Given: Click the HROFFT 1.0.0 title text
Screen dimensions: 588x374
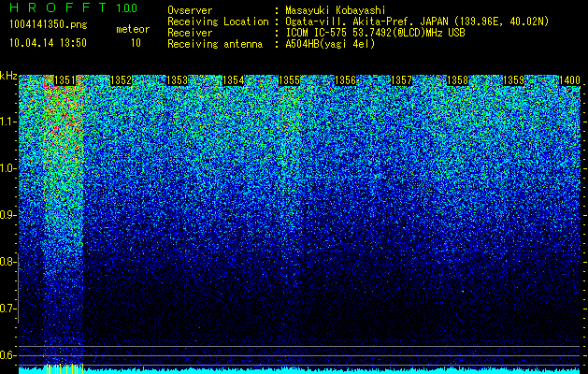Looking at the screenshot, I should (74, 7).
